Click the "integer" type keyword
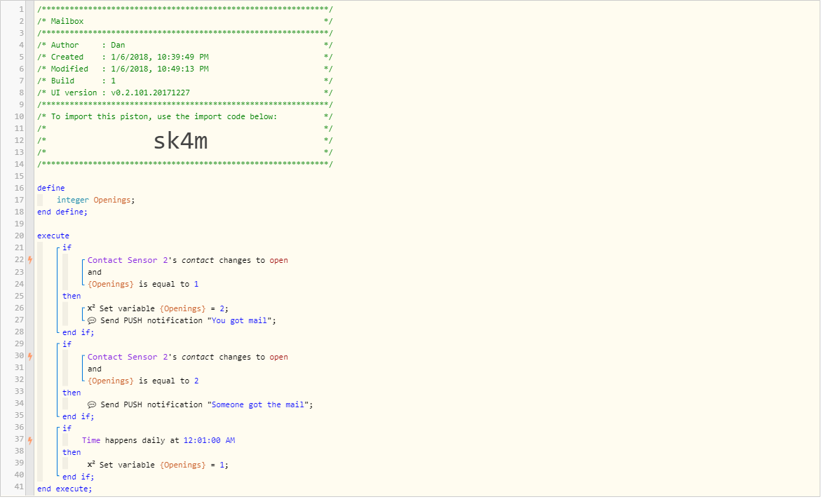This screenshot has width=826, height=504. [73, 200]
